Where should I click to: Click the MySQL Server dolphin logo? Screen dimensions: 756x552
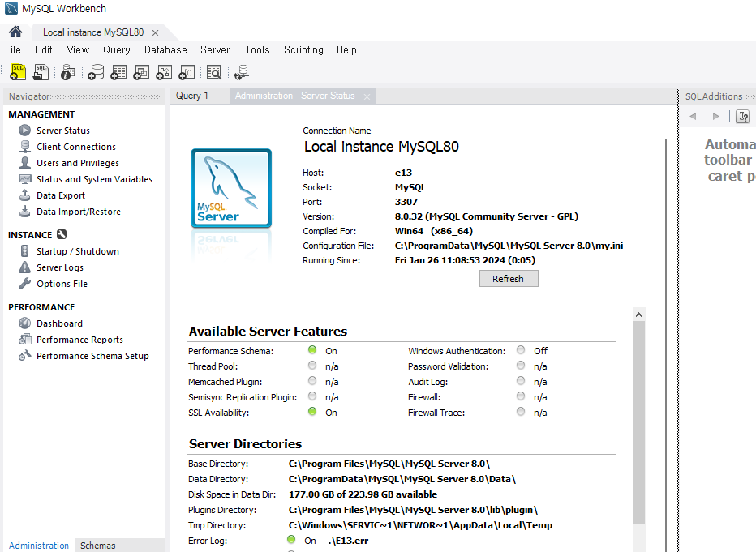coord(231,188)
